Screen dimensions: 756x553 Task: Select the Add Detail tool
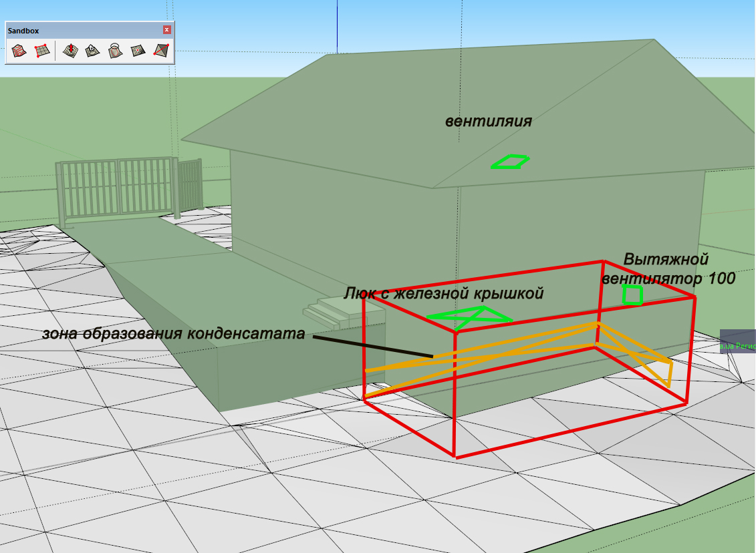(x=138, y=51)
